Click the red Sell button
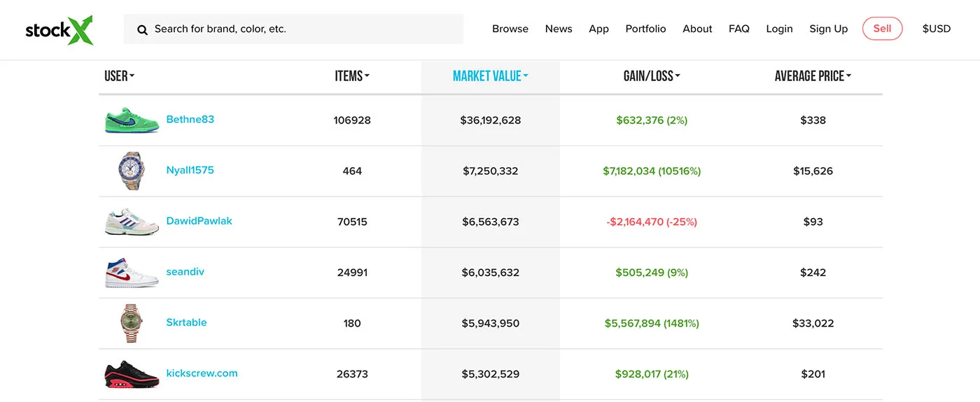The image size is (980, 402). 882,29
